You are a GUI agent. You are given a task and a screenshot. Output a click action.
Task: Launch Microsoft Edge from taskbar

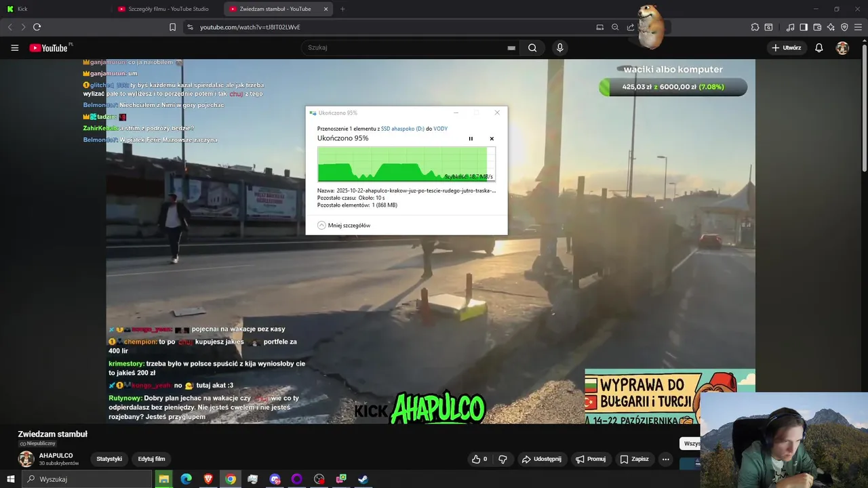tap(186, 479)
